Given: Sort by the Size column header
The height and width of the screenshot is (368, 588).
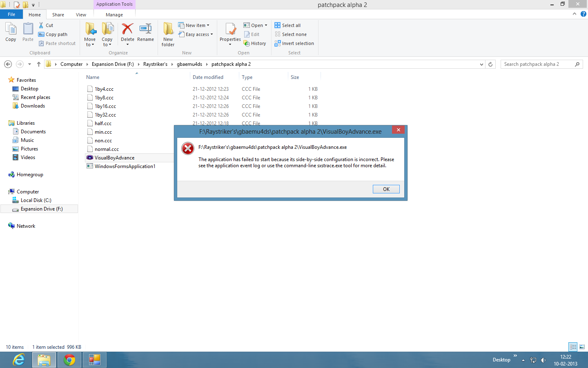Looking at the screenshot, I should (x=304, y=77).
